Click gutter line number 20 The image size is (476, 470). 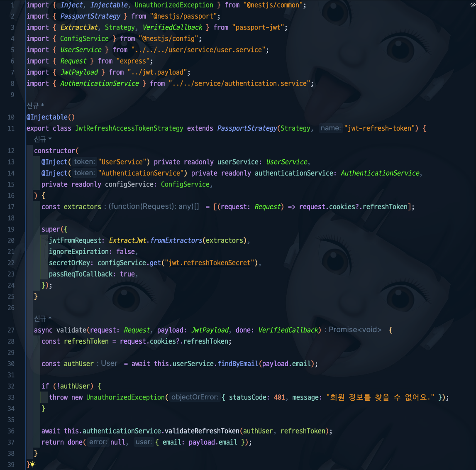[11, 240]
